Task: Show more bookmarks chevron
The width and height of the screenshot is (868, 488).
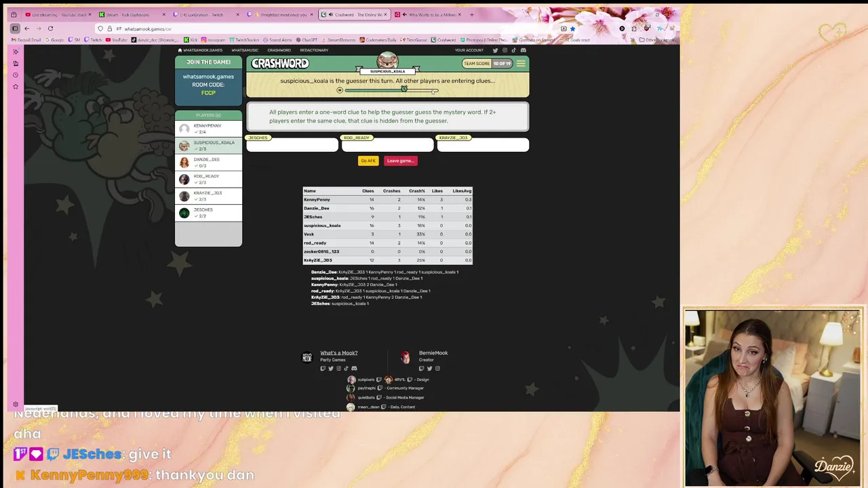Action: [x=632, y=40]
